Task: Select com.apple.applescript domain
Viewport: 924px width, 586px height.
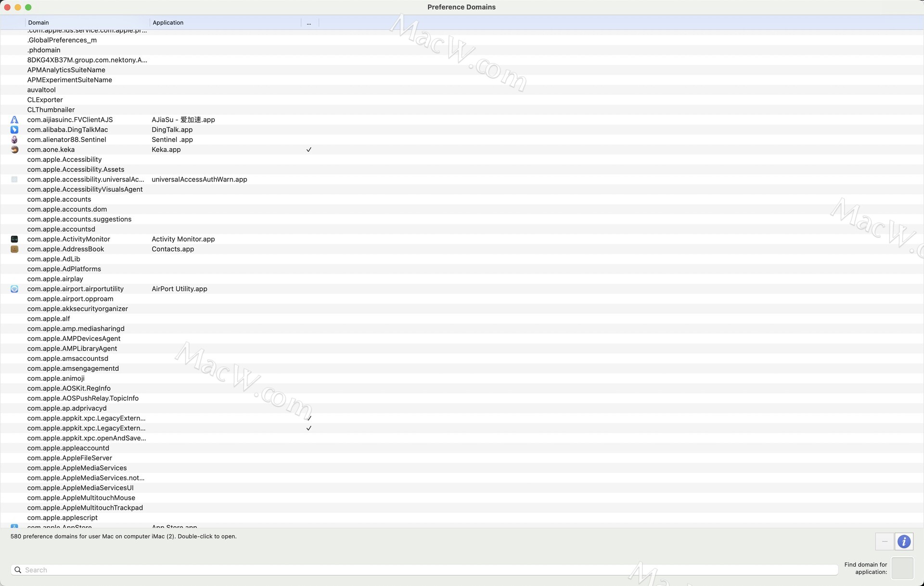Action: [62, 518]
